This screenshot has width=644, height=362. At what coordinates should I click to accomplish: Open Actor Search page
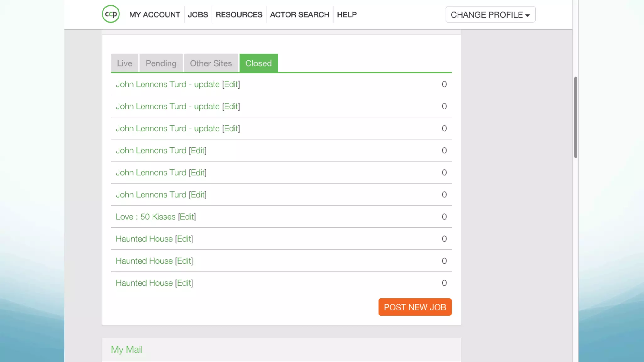click(x=299, y=14)
